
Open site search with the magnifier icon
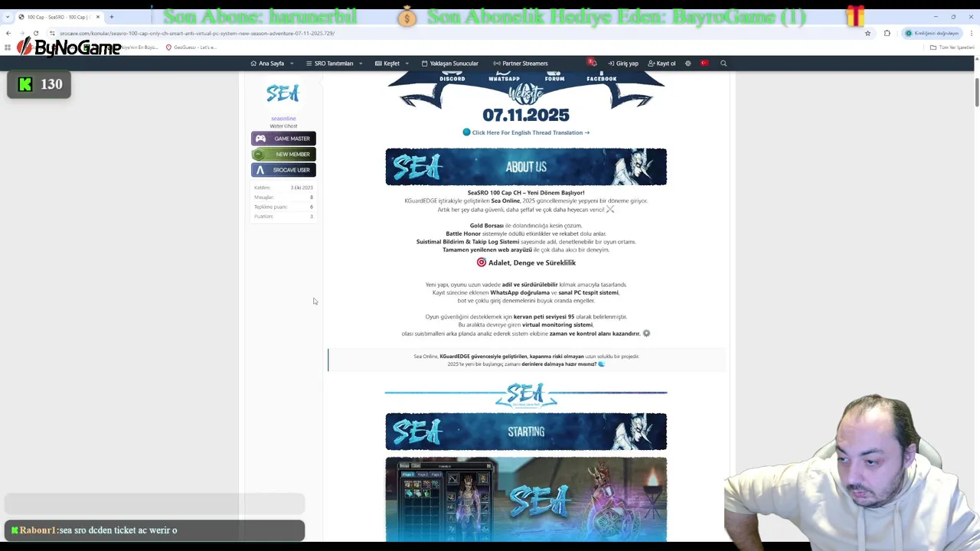click(724, 64)
